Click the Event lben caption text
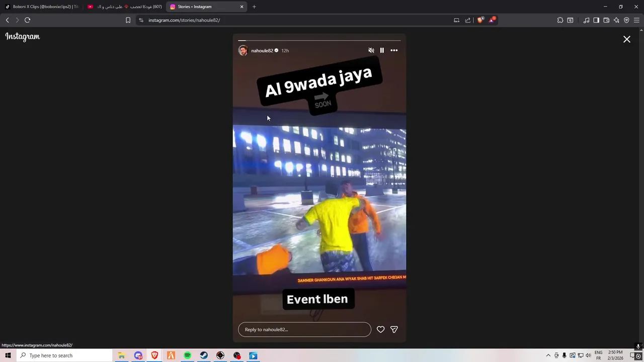The height and width of the screenshot is (362, 644). [x=317, y=299]
